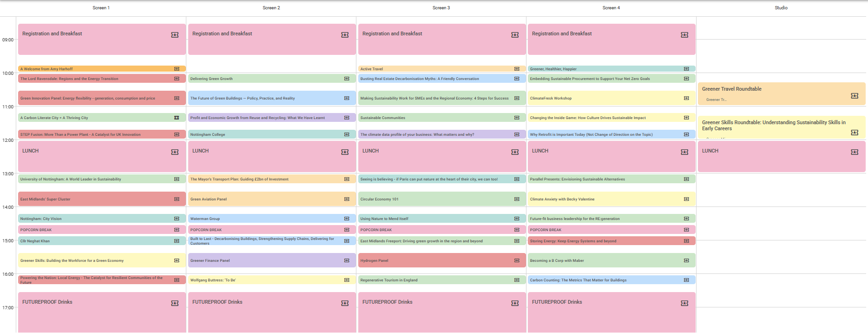The height and width of the screenshot is (333, 868).
Task: Click ticket icon on Greener Finance Panel
Action: [x=347, y=260]
